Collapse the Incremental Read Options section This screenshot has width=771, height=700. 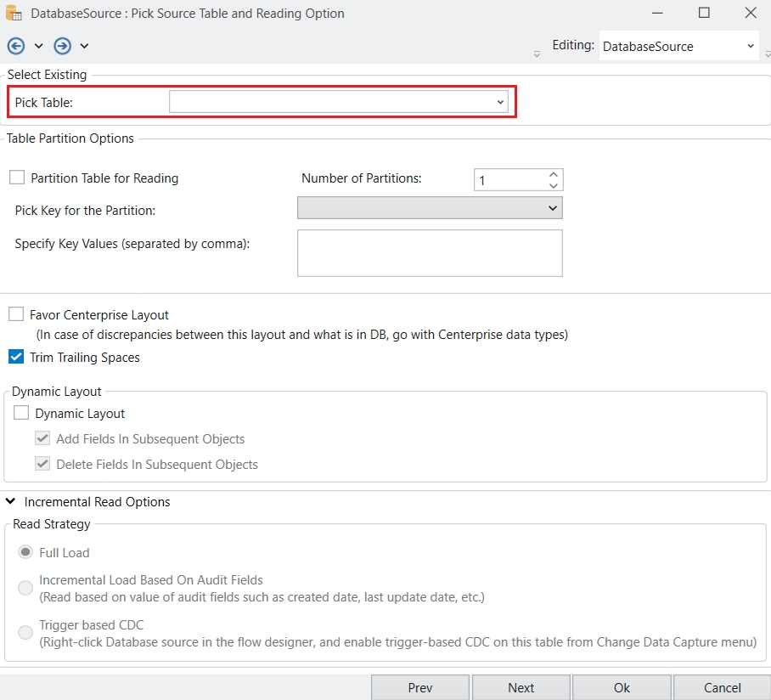[x=10, y=502]
